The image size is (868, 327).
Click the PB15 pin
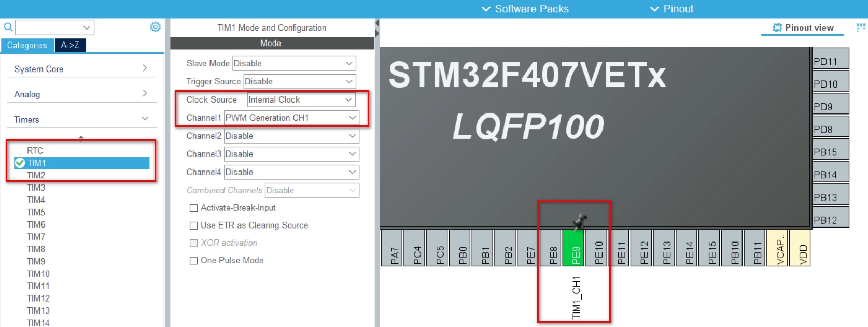coord(831,149)
